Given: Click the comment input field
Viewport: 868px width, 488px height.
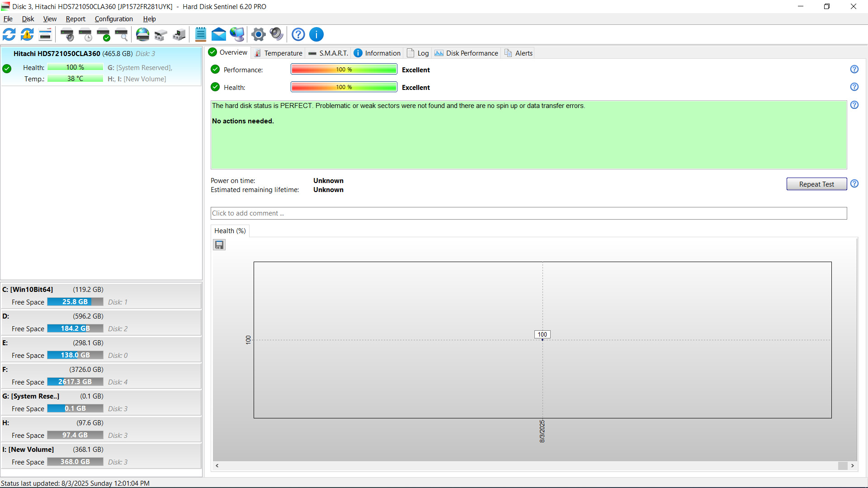Looking at the screenshot, I should click(x=528, y=213).
